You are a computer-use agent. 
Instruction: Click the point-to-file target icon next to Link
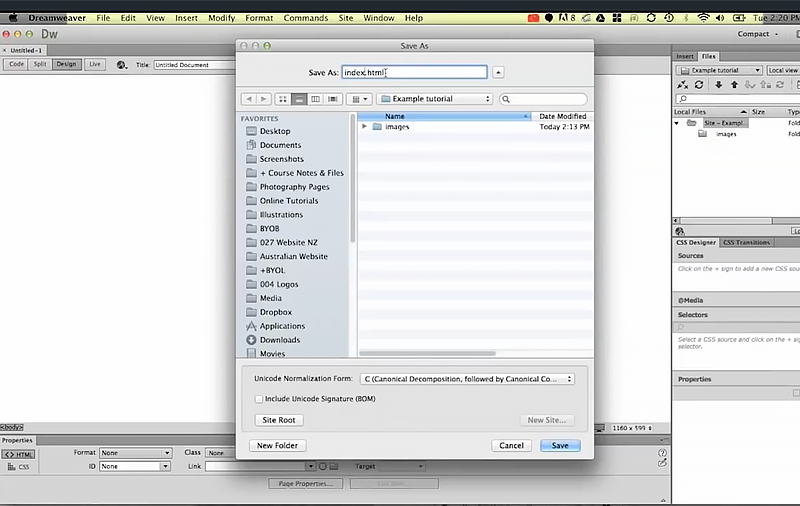pyautogui.click(x=322, y=466)
